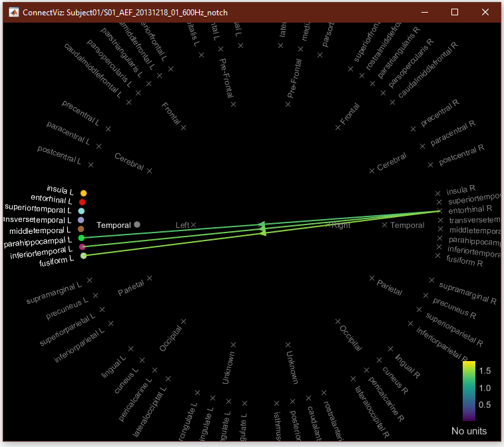Expand the right Occipital region node
504x447 pixels.
[x=338, y=322]
